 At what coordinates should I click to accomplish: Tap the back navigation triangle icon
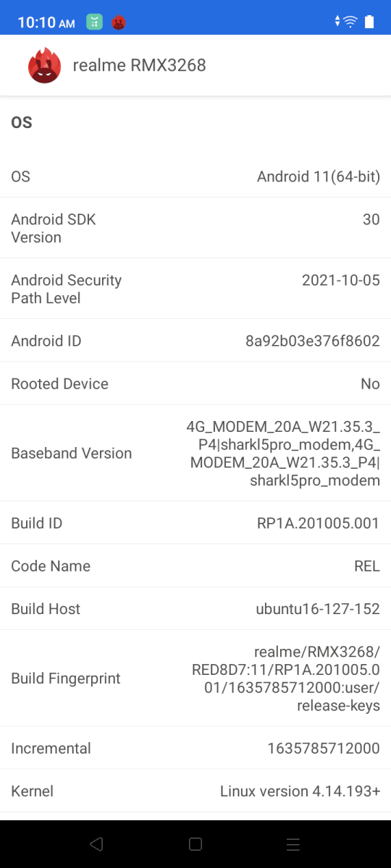(97, 844)
